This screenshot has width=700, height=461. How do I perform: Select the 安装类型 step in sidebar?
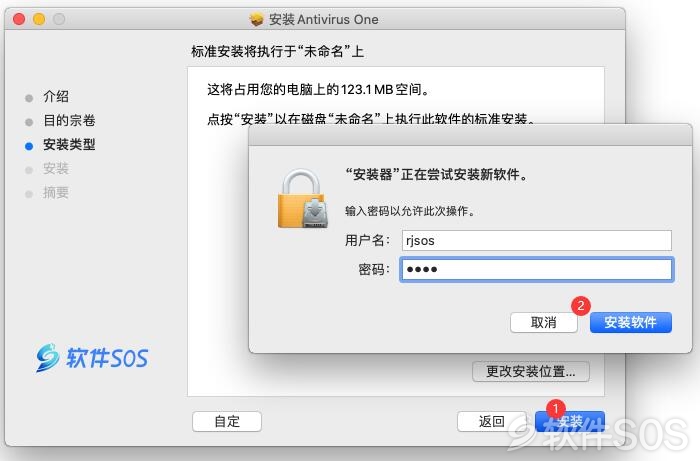pos(69,145)
